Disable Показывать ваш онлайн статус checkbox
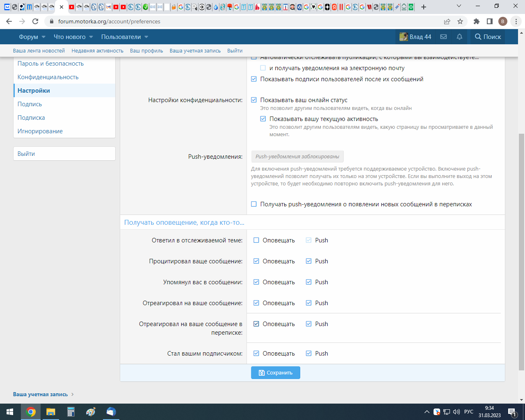Image resolution: width=525 pixels, height=420 pixels. pyautogui.click(x=254, y=100)
